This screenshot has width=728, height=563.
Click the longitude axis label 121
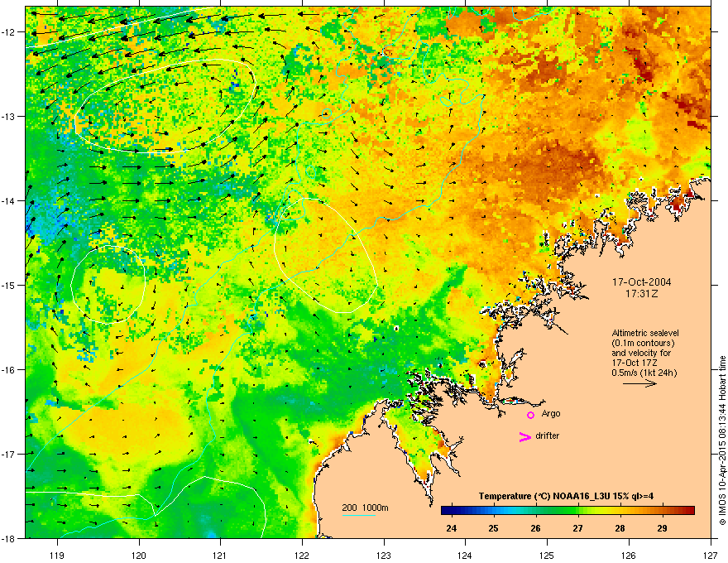(220, 555)
